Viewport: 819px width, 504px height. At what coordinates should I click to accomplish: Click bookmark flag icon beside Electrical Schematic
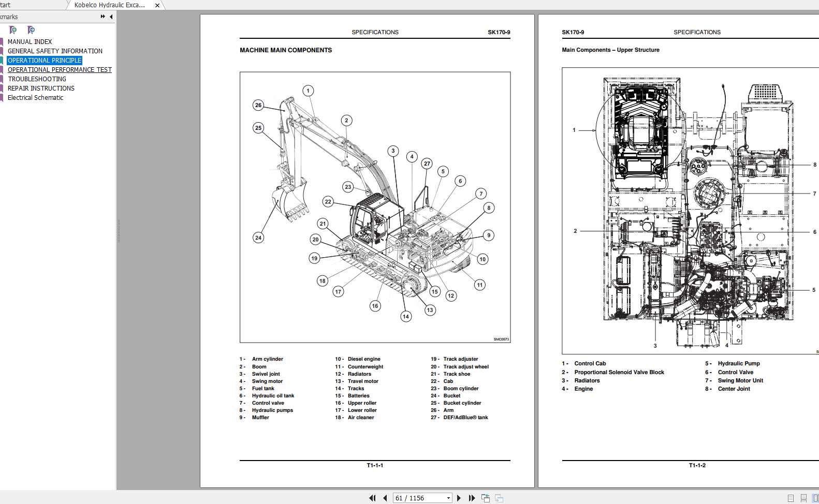click(x=2, y=98)
